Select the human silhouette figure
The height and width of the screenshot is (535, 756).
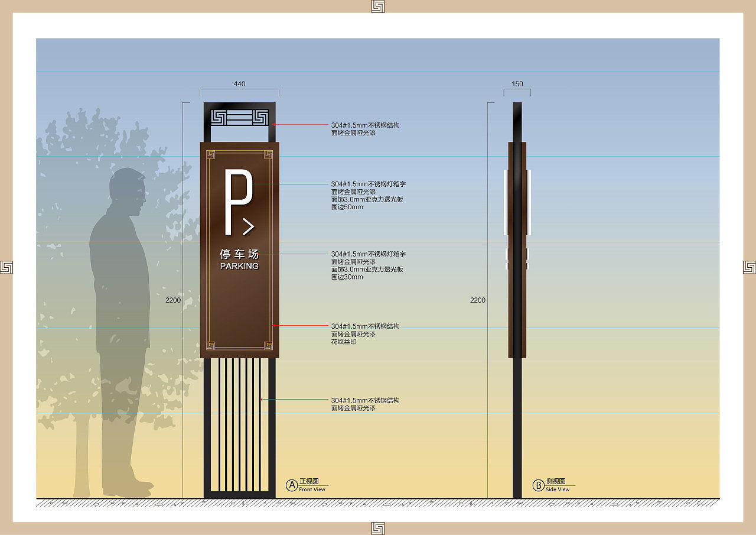pyautogui.click(x=118, y=332)
